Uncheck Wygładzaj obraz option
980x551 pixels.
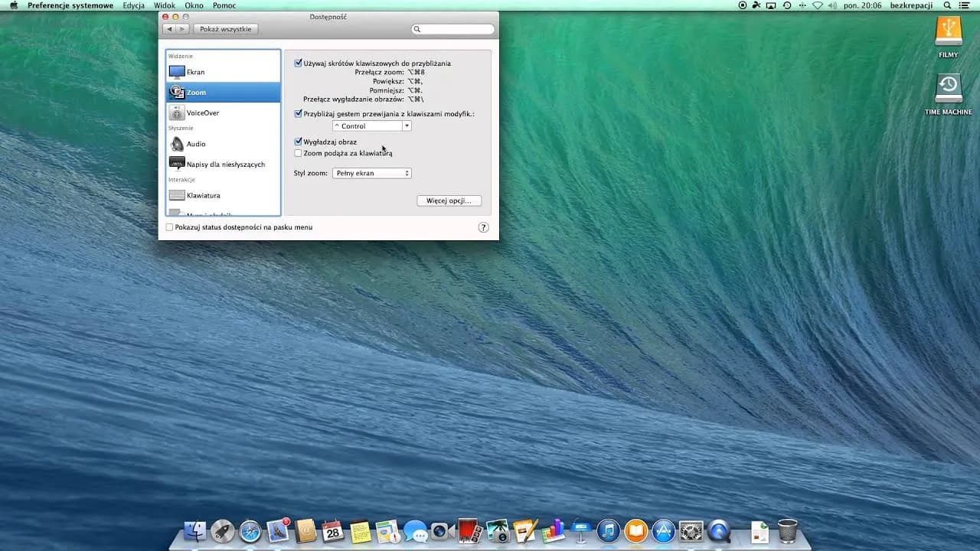tap(299, 142)
